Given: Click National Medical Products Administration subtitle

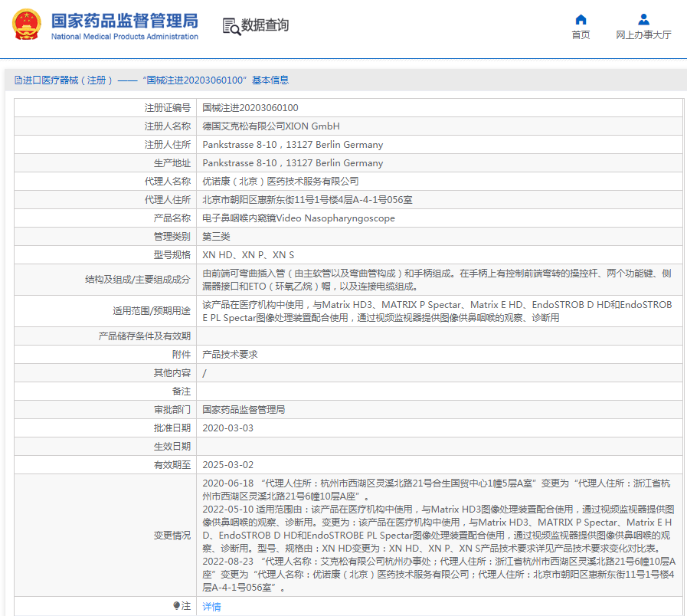Looking at the screenshot, I should point(124,36).
